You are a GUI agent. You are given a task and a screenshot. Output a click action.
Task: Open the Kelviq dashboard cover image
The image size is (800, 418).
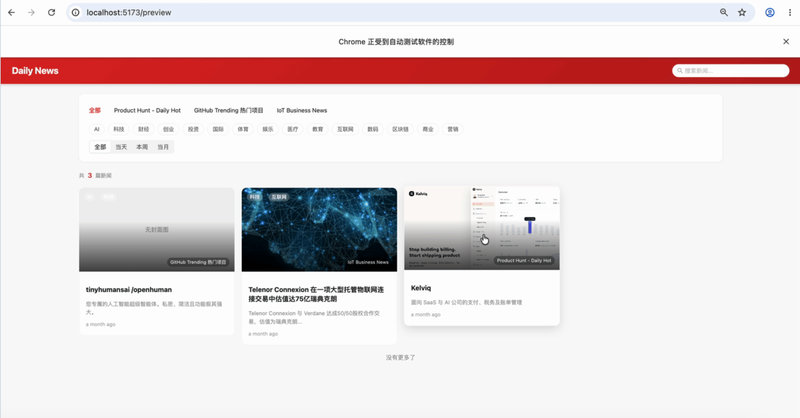(482, 228)
